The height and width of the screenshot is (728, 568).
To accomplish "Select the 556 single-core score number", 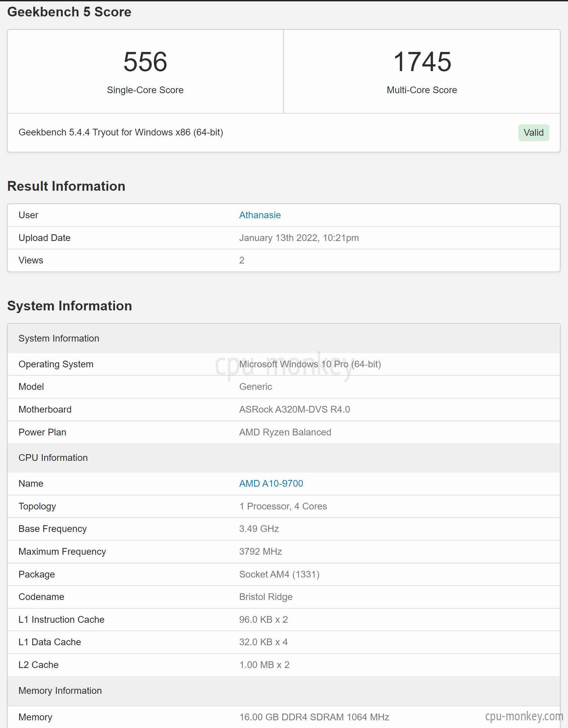I will point(145,62).
